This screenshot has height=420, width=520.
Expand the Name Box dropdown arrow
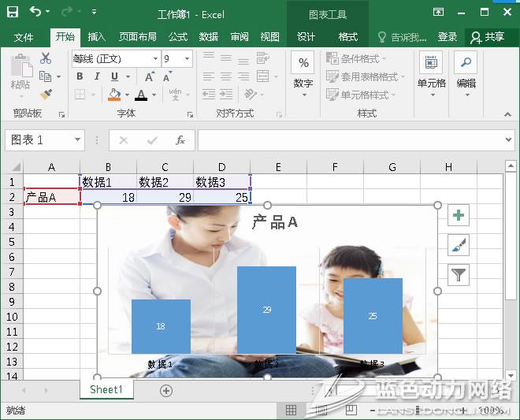pyautogui.click(x=77, y=140)
